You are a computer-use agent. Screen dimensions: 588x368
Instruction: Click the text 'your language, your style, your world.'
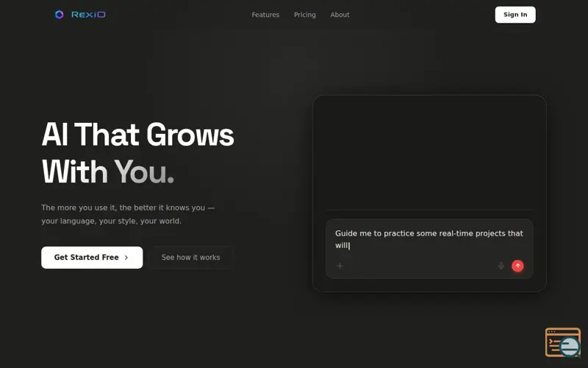click(112, 222)
